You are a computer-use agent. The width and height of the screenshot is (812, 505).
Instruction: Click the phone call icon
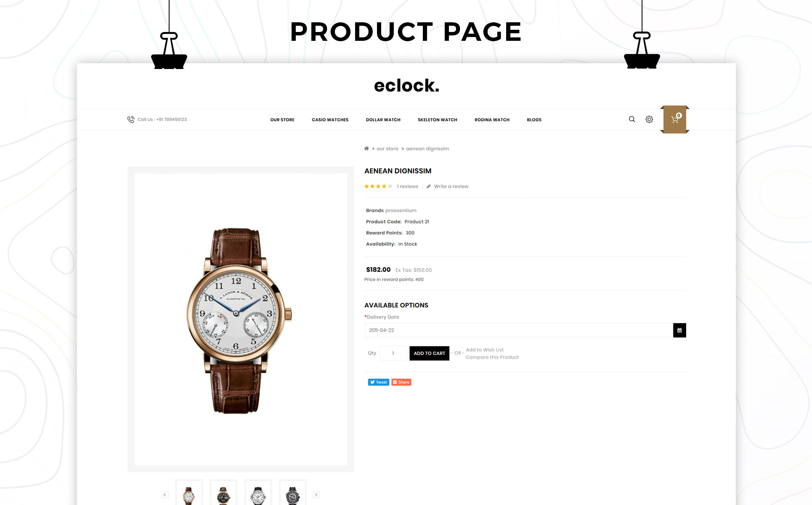click(131, 120)
